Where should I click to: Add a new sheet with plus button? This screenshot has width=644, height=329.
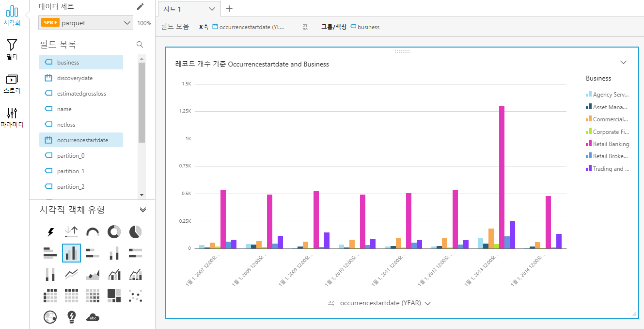pyautogui.click(x=229, y=9)
